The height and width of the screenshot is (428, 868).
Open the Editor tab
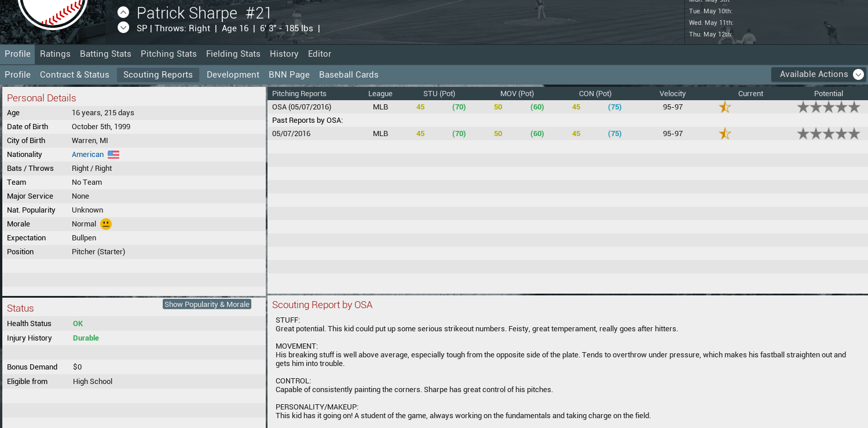click(320, 54)
